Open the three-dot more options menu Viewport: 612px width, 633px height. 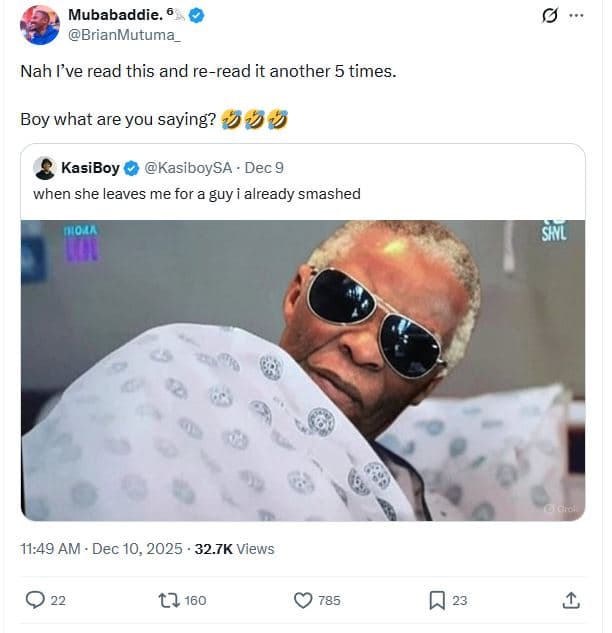pyautogui.click(x=575, y=17)
